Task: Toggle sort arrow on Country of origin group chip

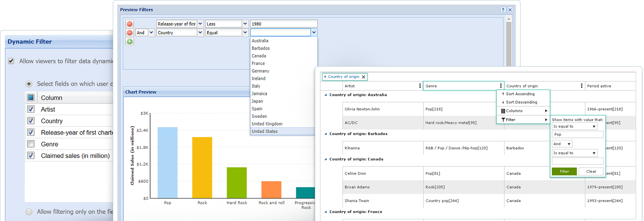Action: 325,77
